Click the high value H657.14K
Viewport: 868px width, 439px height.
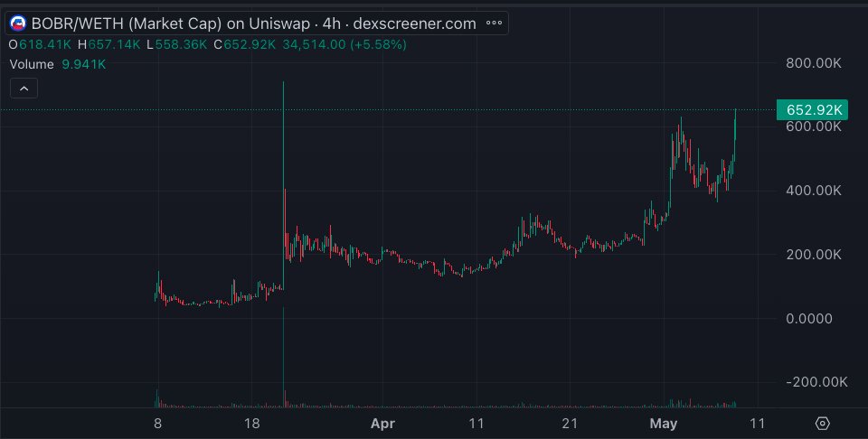point(109,44)
